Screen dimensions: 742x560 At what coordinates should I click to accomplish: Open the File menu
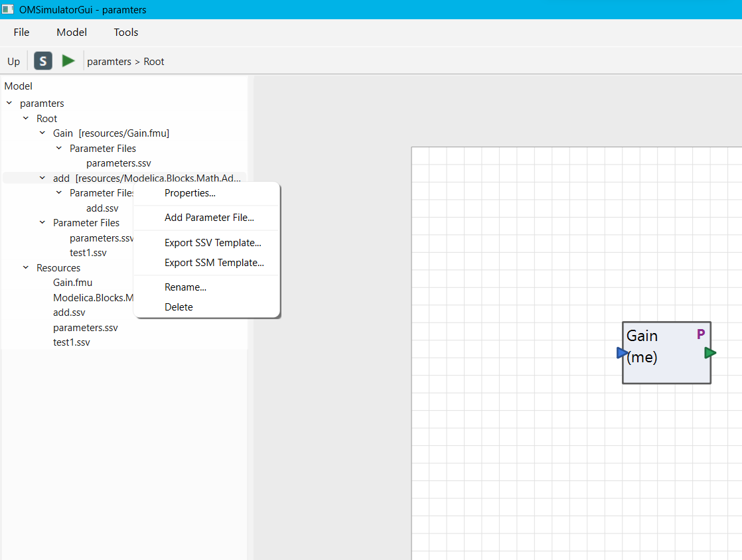(21, 32)
